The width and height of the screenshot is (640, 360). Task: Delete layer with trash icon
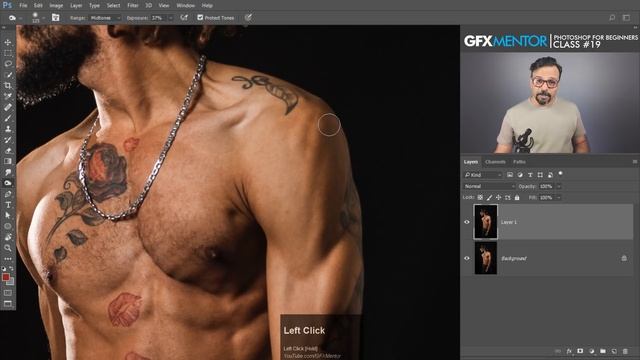625,351
